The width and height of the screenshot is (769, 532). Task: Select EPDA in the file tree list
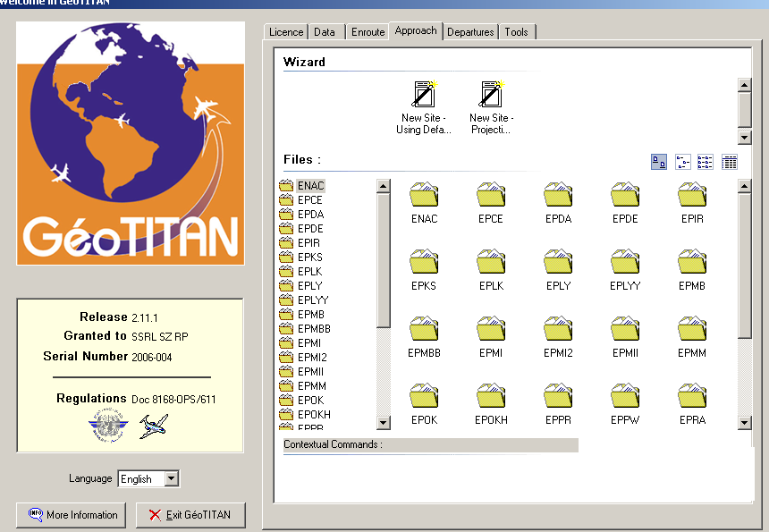click(x=310, y=215)
